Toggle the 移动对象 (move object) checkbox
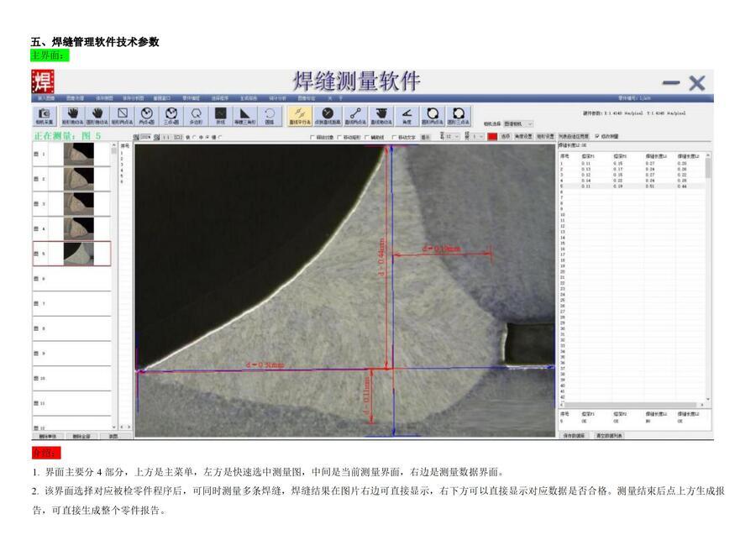756x535 pixels. [312, 136]
